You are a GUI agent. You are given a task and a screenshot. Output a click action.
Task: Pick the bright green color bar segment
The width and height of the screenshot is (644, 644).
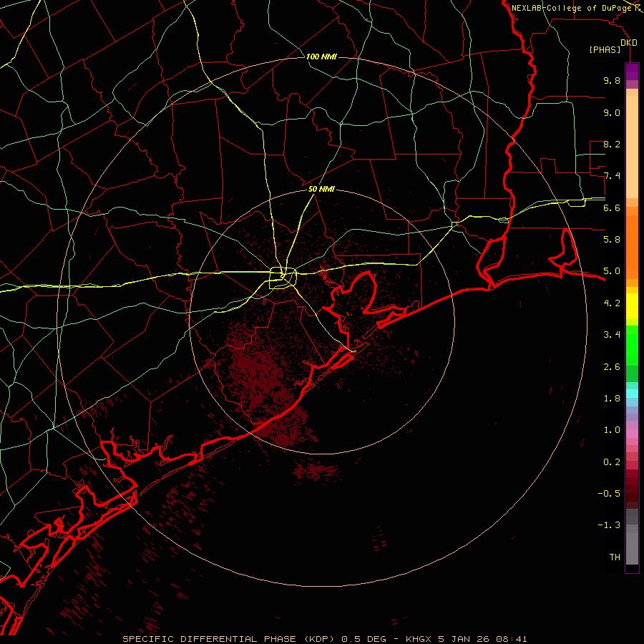[632, 346]
